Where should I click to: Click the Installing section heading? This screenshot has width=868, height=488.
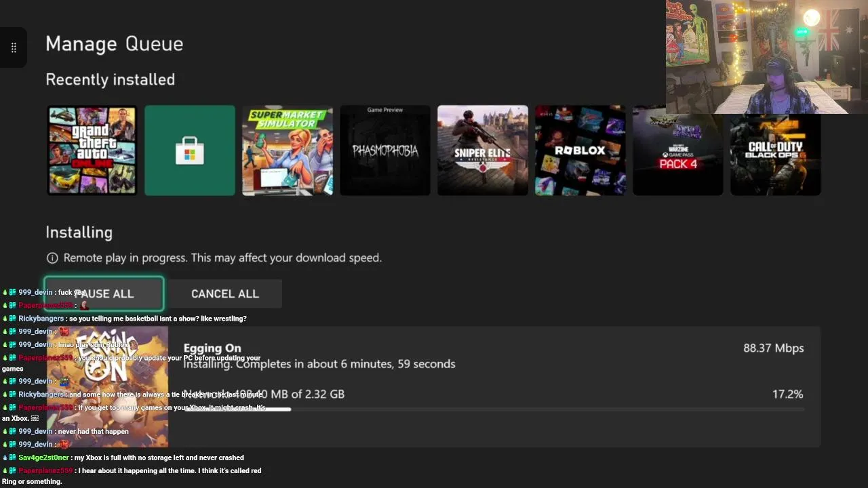click(x=79, y=232)
